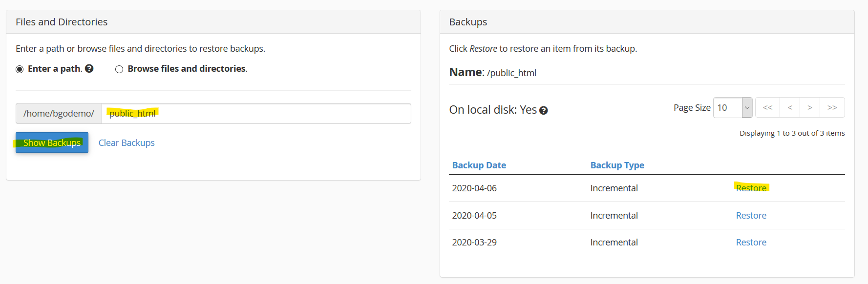
Task: Click Incremental type in 2020-03-29 row
Action: [614, 242]
